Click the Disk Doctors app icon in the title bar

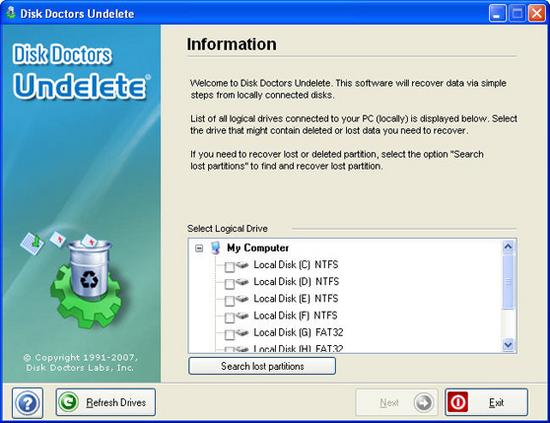click(x=11, y=13)
